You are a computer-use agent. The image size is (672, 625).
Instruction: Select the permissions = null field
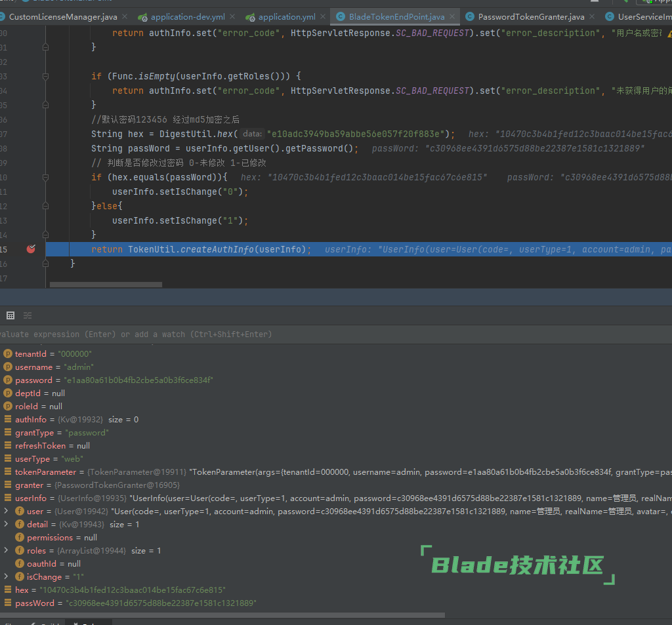tap(336, 537)
